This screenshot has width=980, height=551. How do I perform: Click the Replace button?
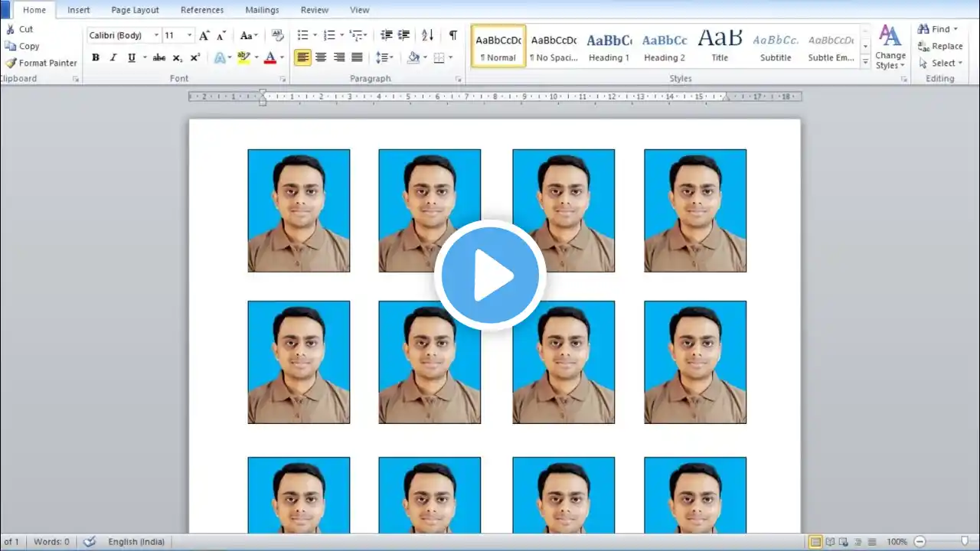point(940,46)
